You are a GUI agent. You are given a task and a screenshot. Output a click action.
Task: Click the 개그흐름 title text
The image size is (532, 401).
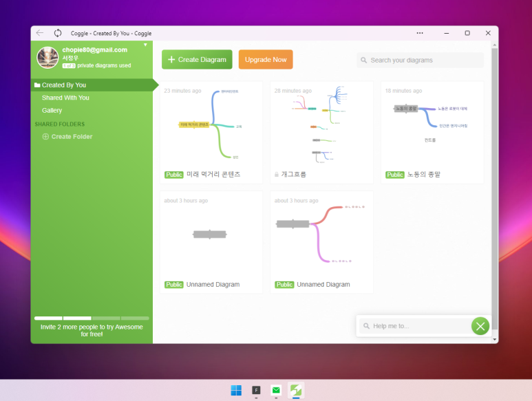tap(293, 174)
